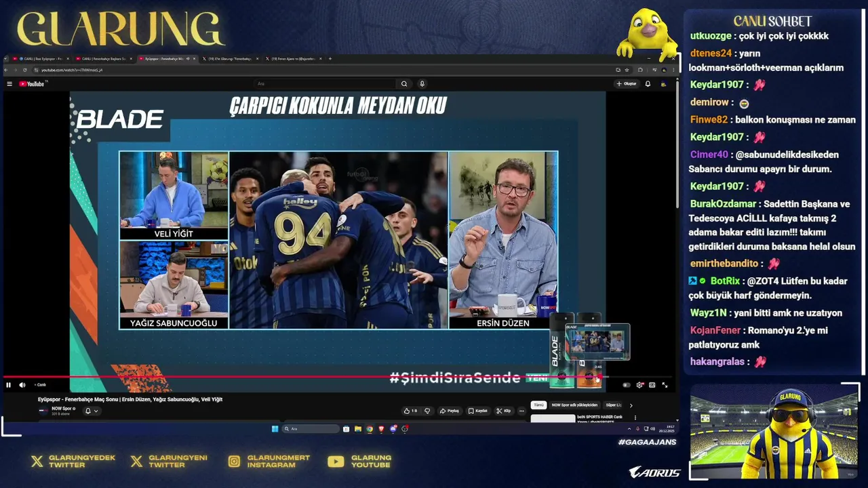Open the YouTube hamburger guide menu
868x488 pixels.
pyautogui.click(x=9, y=84)
